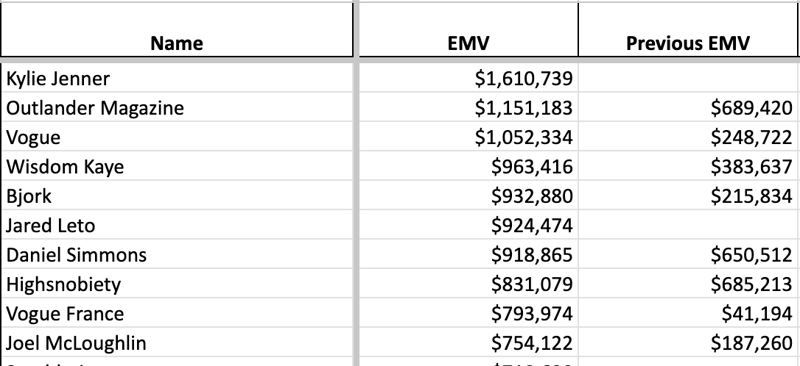Click the Vogue name cell

(x=177, y=137)
